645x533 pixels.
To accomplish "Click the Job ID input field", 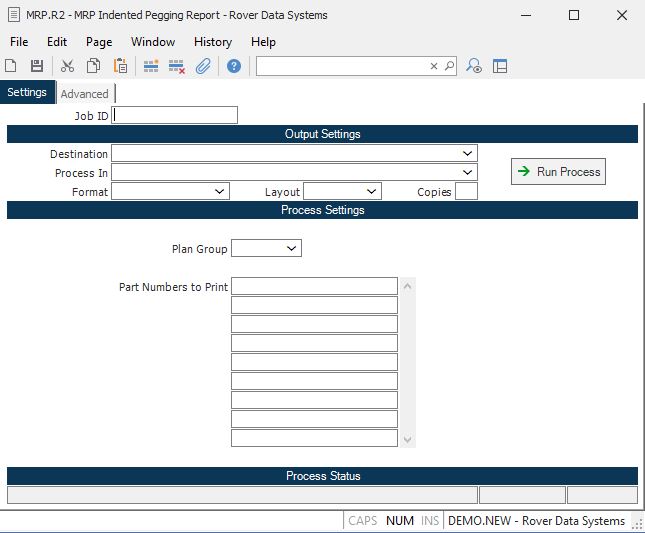I will (x=175, y=115).
